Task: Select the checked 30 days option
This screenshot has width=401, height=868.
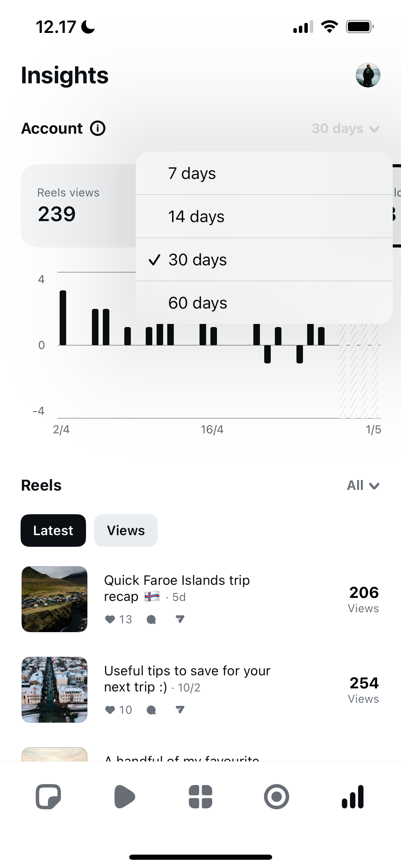Action: click(x=264, y=260)
